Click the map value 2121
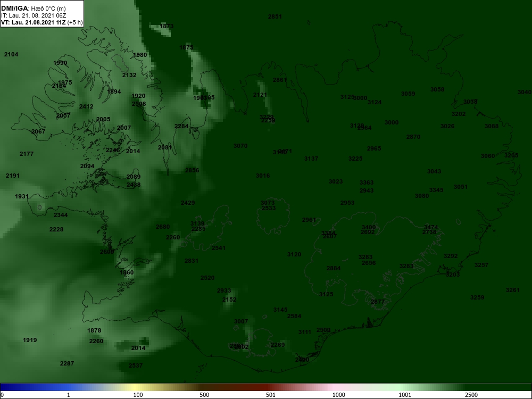The height and width of the screenshot is (399, 532). tap(260, 95)
